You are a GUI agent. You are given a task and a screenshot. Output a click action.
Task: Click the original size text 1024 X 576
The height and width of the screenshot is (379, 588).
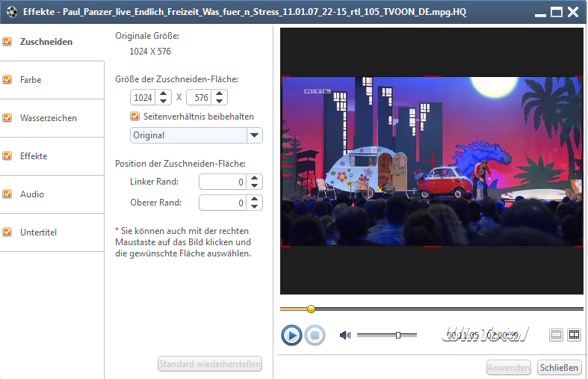click(150, 52)
